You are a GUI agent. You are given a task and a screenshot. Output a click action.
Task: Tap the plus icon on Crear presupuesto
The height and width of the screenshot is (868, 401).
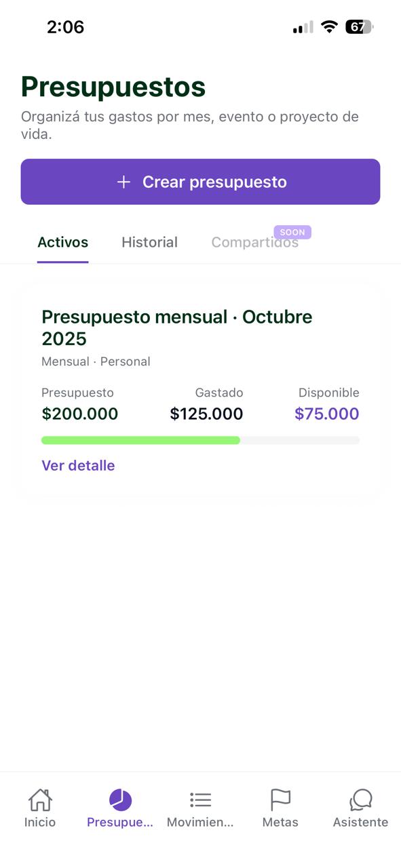(123, 182)
